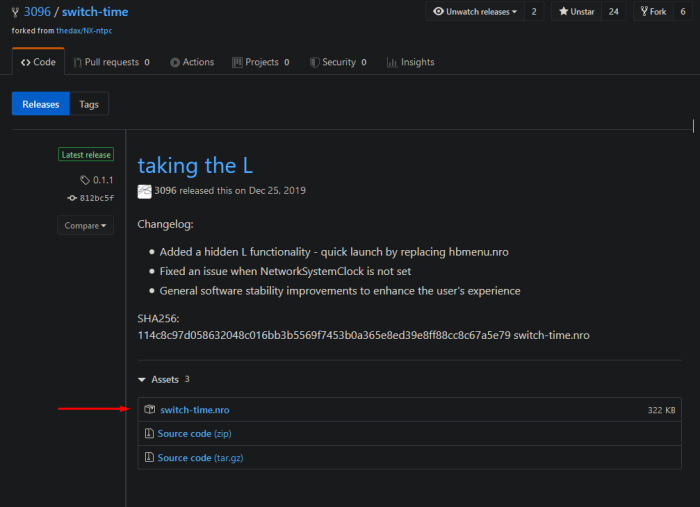This screenshot has width=700, height=507.
Task: Click the archive icon beside Source code (tar.gz)
Action: pos(149,457)
